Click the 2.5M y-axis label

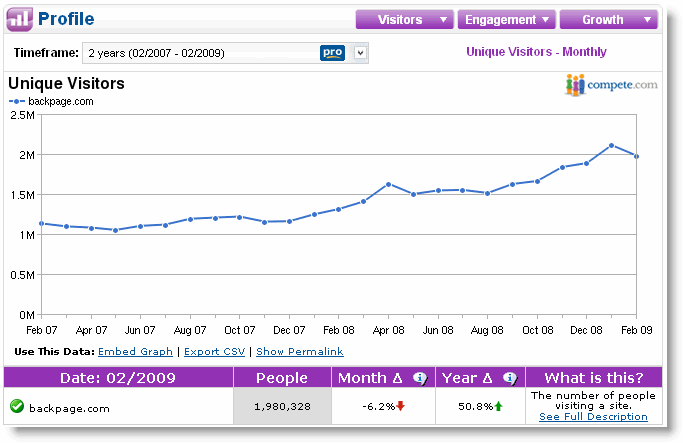pyautogui.click(x=23, y=115)
